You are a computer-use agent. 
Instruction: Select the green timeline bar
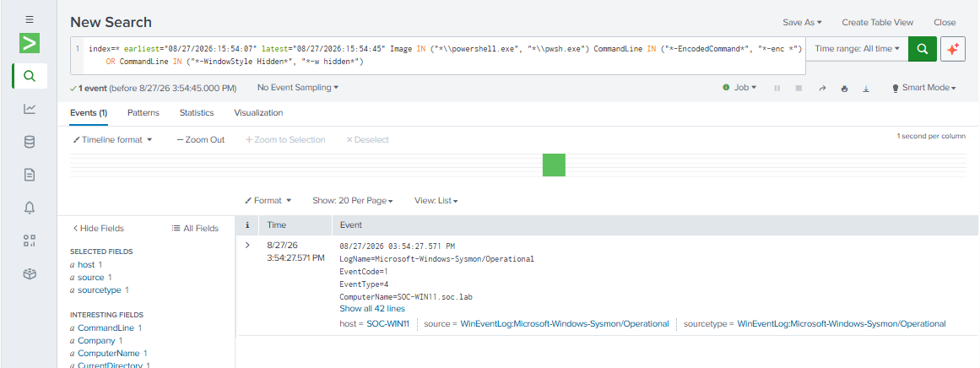tap(554, 165)
